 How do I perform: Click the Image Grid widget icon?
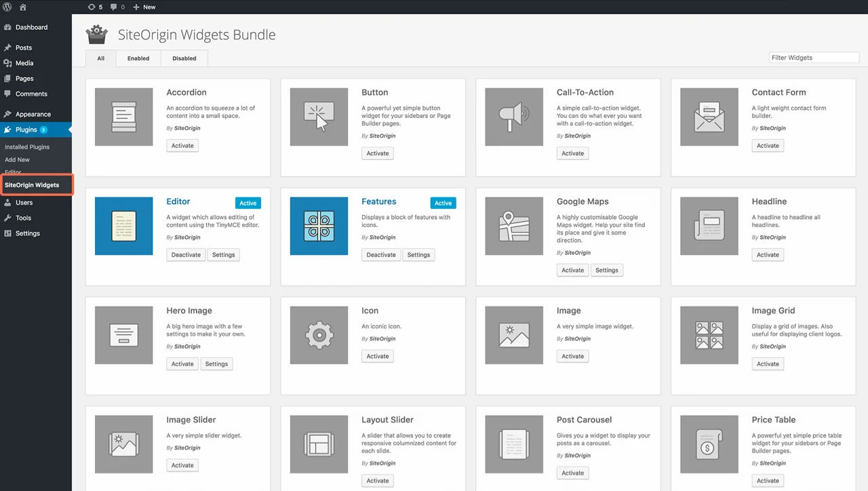(709, 335)
